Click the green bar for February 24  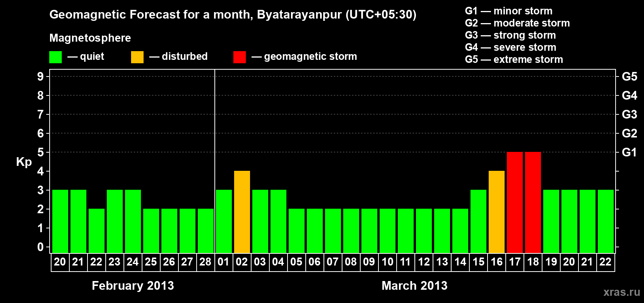click(133, 221)
